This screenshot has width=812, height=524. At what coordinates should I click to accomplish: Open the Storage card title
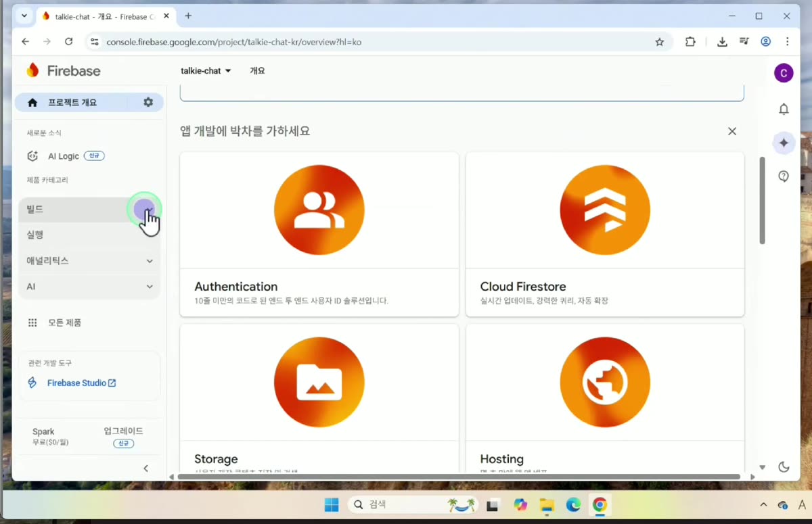pyautogui.click(x=216, y=459)
